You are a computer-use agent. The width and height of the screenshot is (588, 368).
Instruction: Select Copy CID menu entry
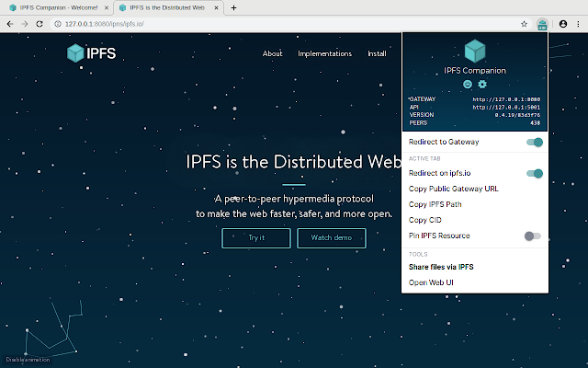tap(424, 220)
